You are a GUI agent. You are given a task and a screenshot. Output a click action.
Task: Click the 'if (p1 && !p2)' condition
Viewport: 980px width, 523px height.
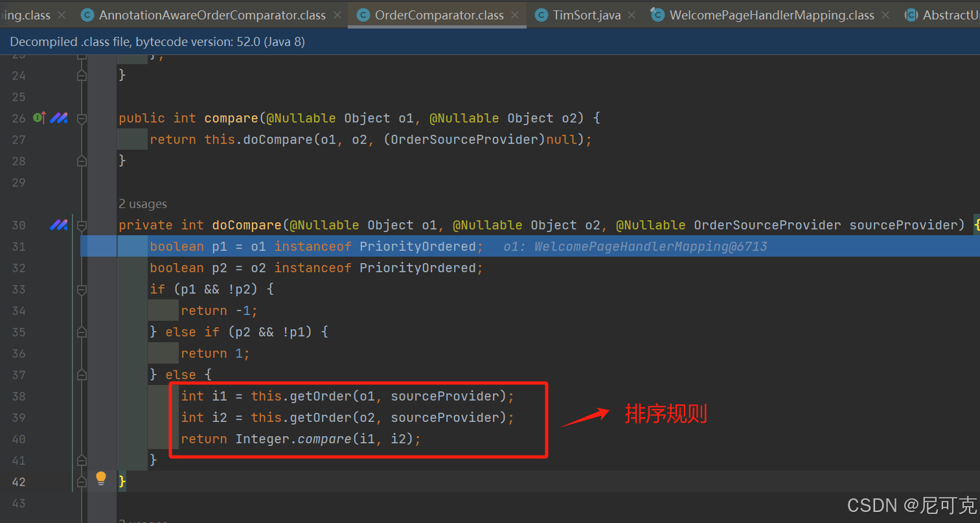tap(212, 289)
